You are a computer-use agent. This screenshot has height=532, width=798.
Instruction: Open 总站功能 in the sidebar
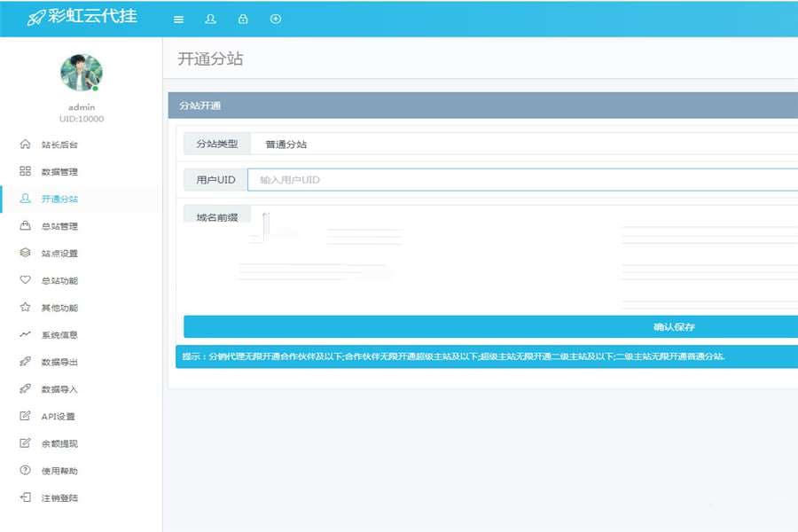59,280
